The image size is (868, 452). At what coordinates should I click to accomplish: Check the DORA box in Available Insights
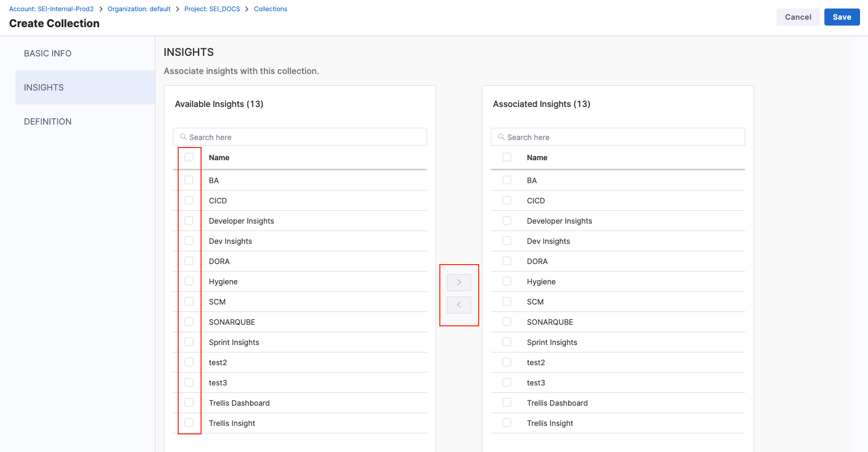189,261
